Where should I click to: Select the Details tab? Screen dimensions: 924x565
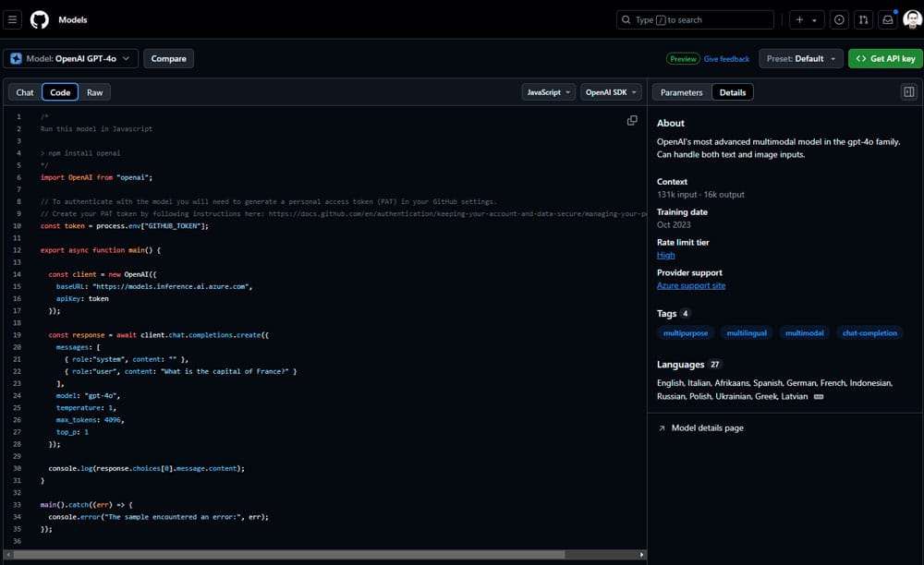point(733,92)
